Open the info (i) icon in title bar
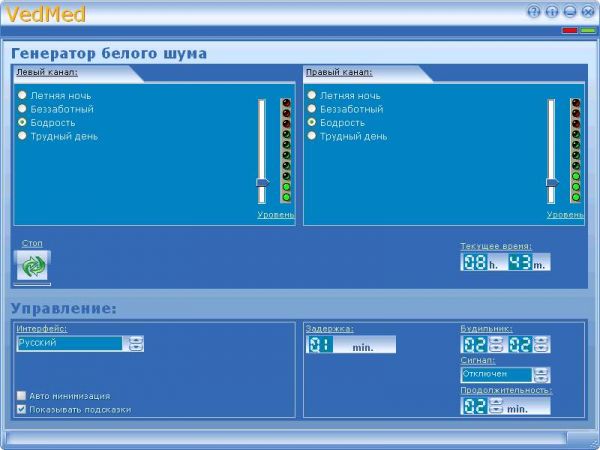 pos(552,11)
